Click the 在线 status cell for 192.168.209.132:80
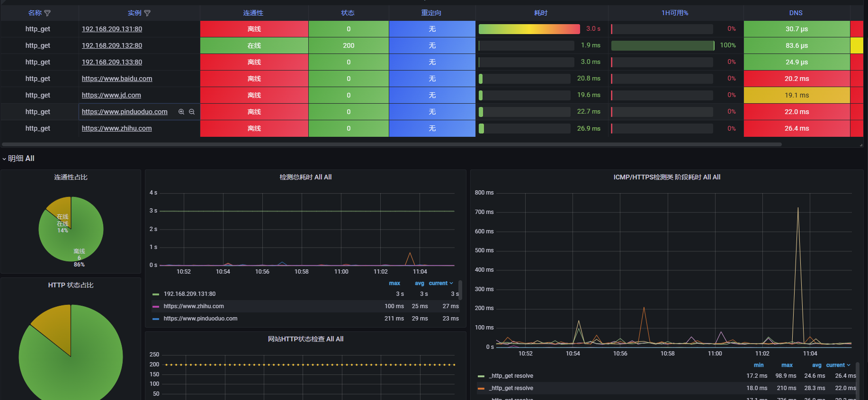Image resolution: width=868 pixels, height=400 pixels. tap(254, 45)
